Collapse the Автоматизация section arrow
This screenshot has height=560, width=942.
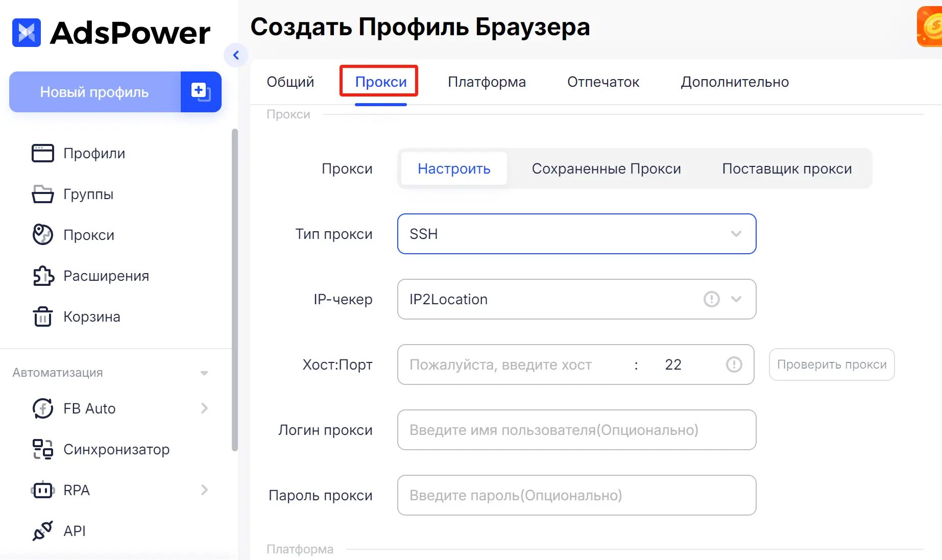tap(204, 373)
